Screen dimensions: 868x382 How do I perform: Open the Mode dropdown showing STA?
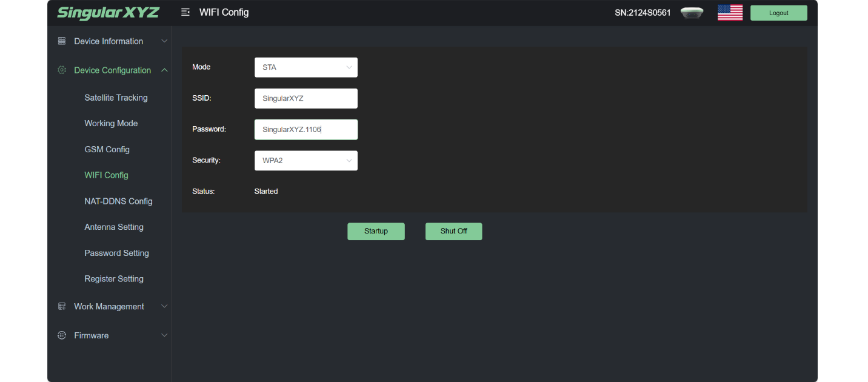coord(306,67)
